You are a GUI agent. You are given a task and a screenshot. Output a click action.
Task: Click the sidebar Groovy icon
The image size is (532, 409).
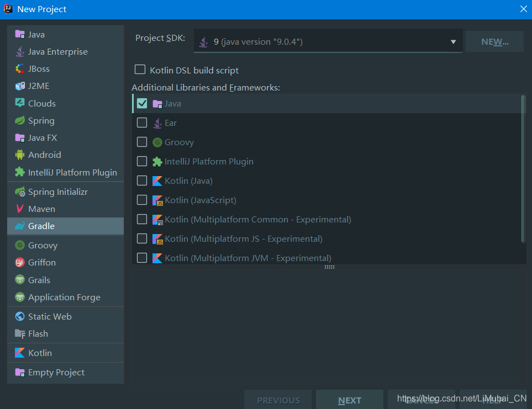(x=20, y=245)
